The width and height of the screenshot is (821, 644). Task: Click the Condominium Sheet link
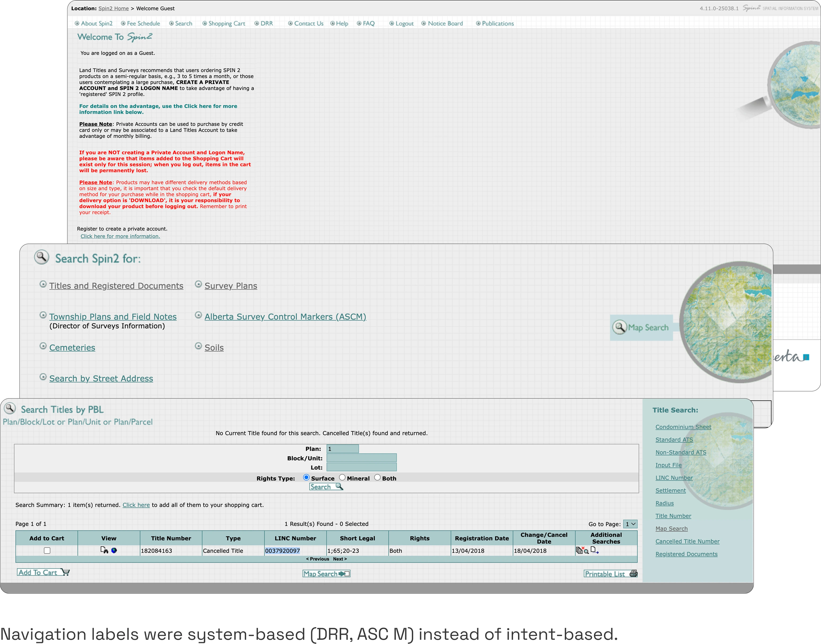click(683, 427)
